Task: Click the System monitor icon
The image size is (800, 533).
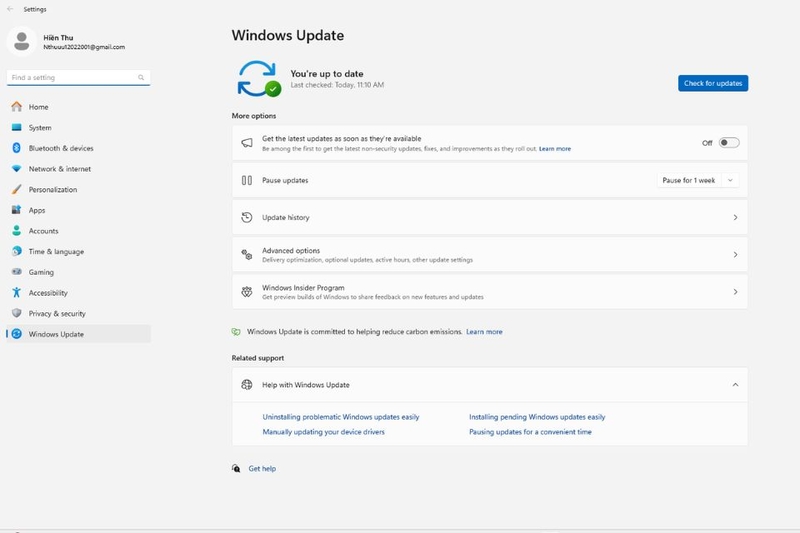Action: 17,128
